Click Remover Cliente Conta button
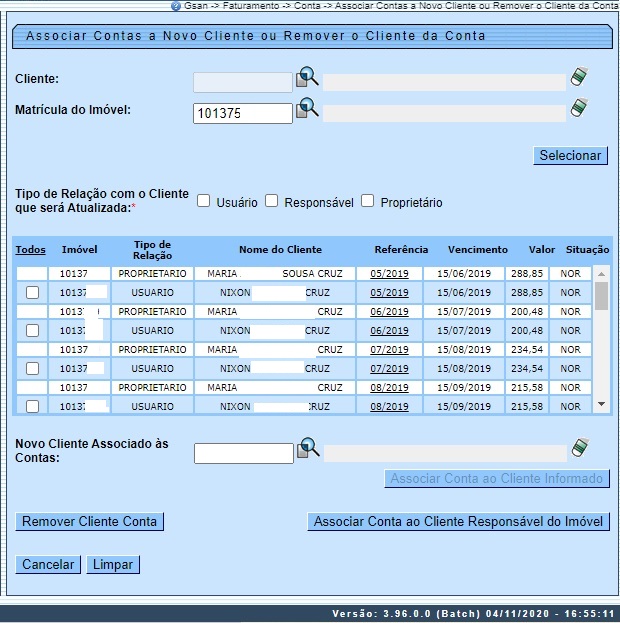Viewport: 620px width, 623px height. coord(90,522)
